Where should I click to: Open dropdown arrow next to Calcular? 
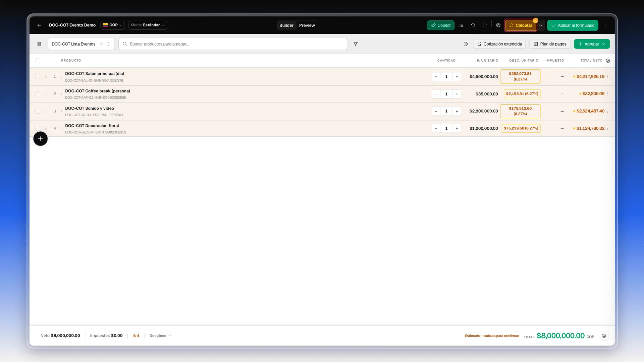point(541,25)
